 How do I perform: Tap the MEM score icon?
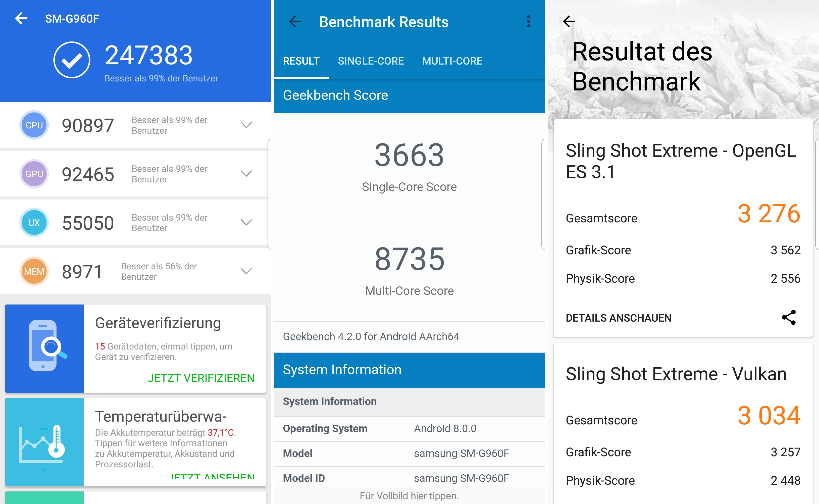tap(34, 271)
